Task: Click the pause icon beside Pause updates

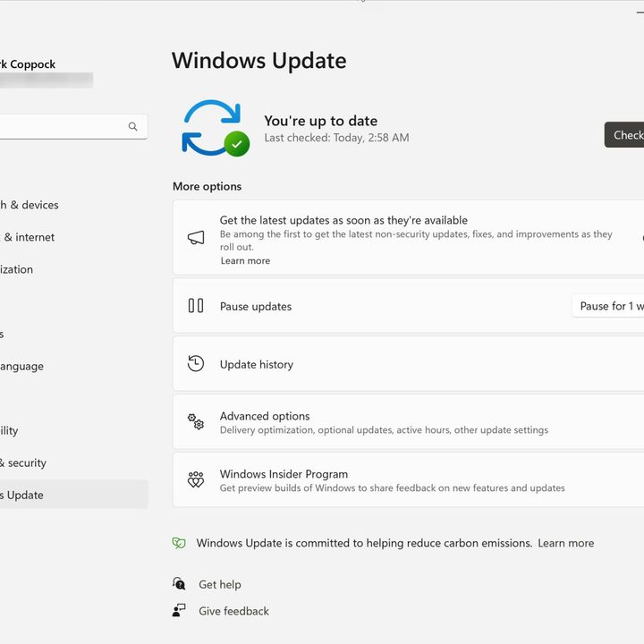Action: pos(196,306)
